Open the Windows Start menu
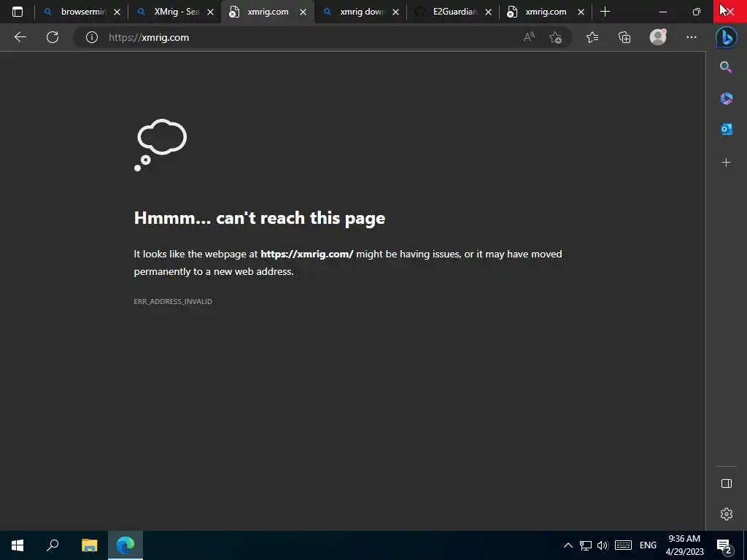The width and height of the screenshot is (747, 560). pyautogui.click(x=18, y=545)
